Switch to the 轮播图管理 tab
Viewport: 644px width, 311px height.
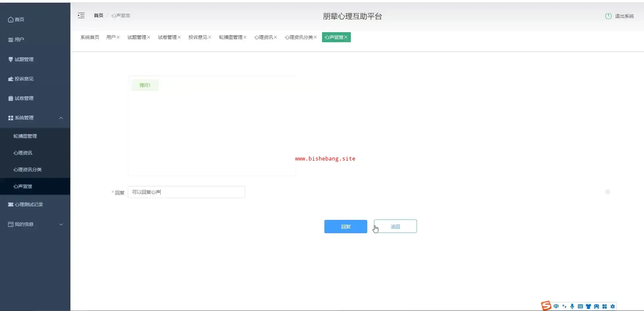[230, 37]
